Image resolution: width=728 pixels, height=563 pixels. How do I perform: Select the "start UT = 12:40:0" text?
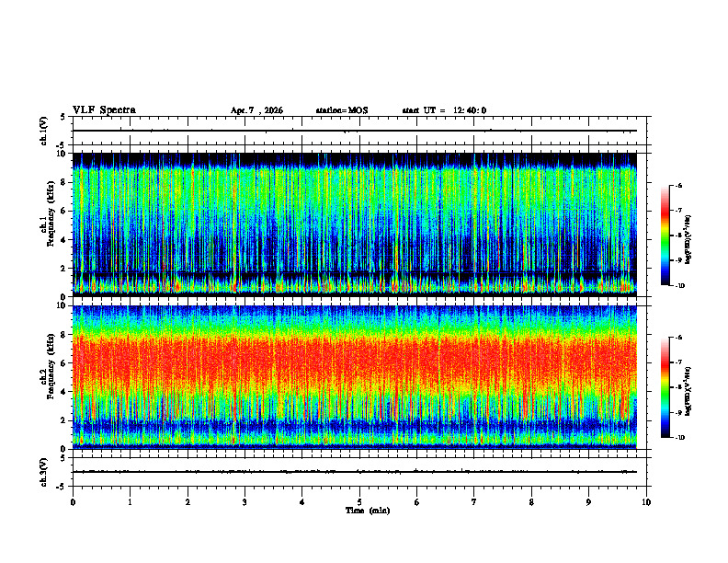coord(444,110)
